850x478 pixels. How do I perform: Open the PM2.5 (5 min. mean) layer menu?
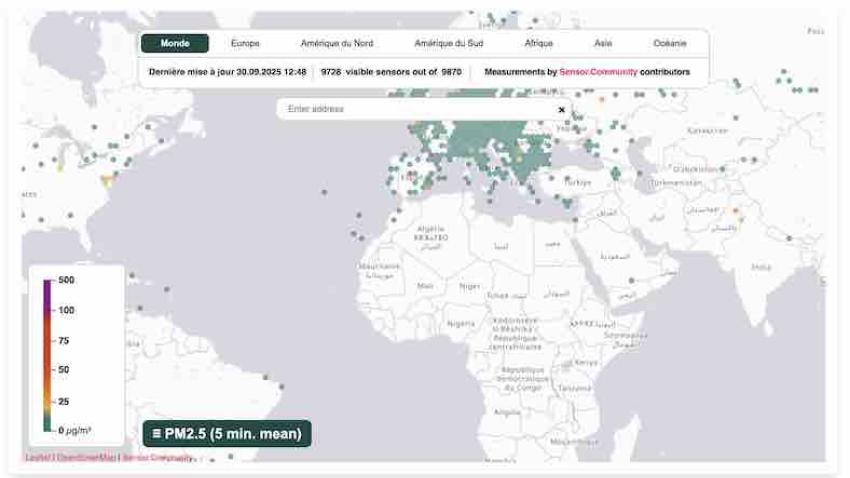[227, 433]
